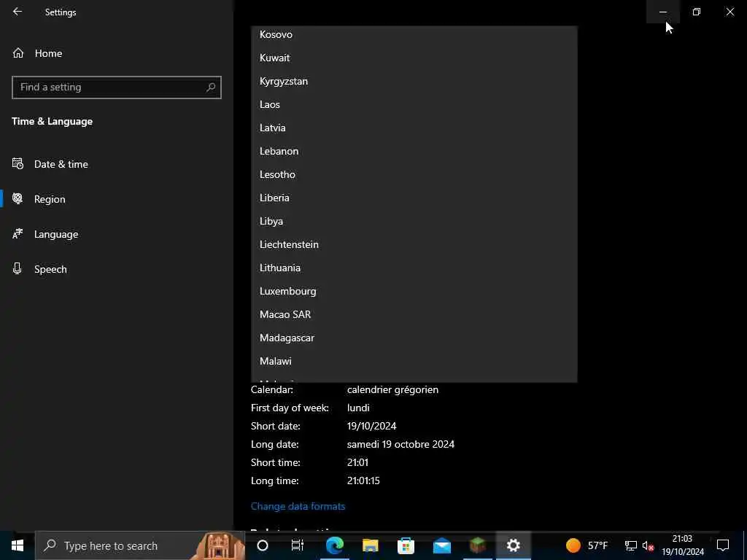Pick Malawi from the country list
747x560 pixels.
pos(414,361)
